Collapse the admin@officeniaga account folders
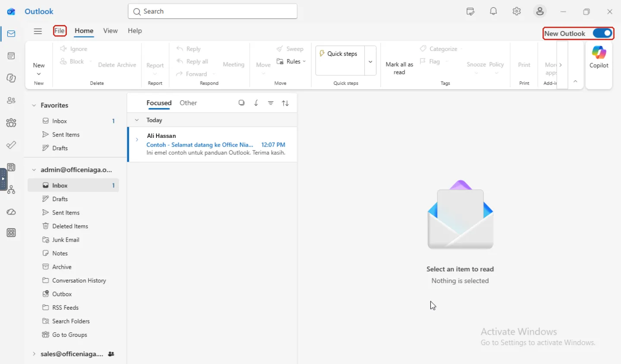621x364 pixels. pyautogui.click(x=34, y=170)
